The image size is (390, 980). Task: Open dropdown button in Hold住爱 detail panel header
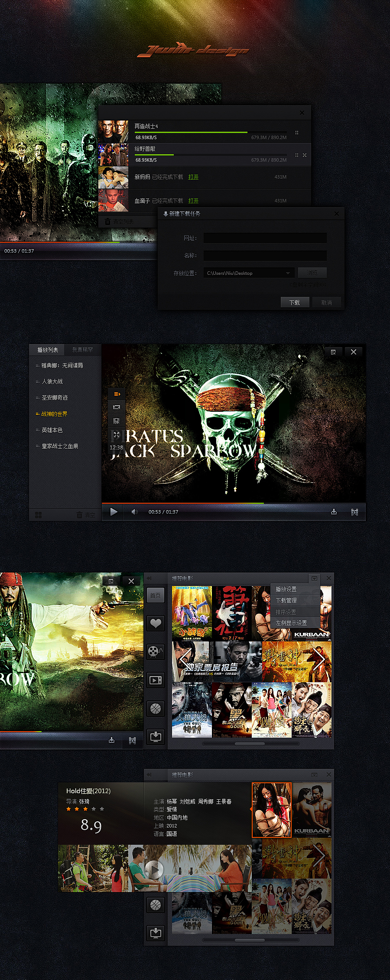[315, 775]
